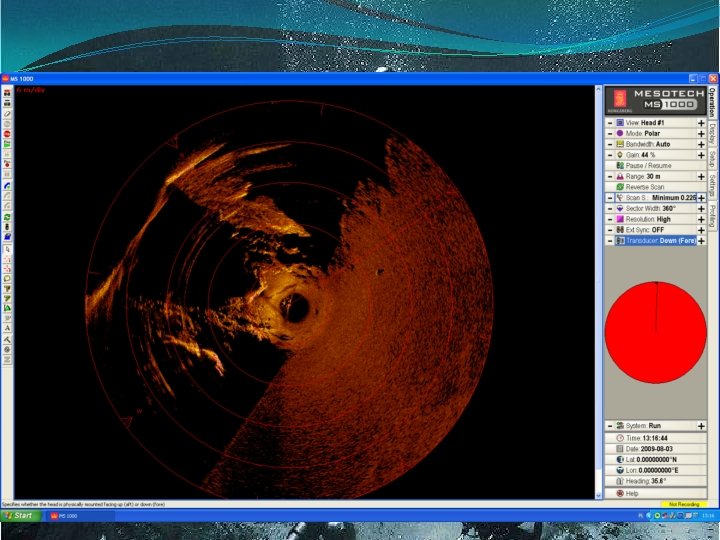
Task: Advance Mode Polar with plus button
Action: (x=701, y=134)
